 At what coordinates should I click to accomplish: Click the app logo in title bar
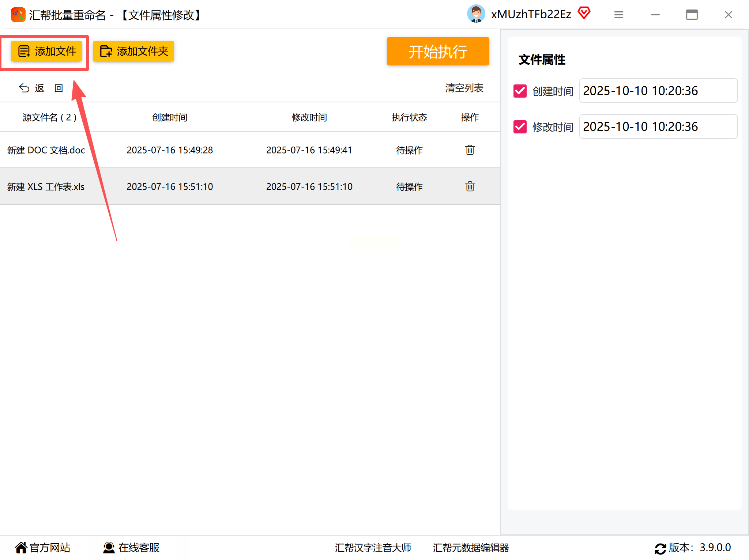click(x=18, y=15)
